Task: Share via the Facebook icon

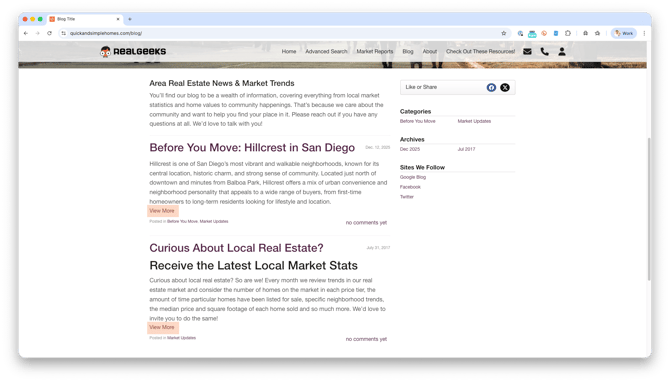Action: tap(491, 87)
